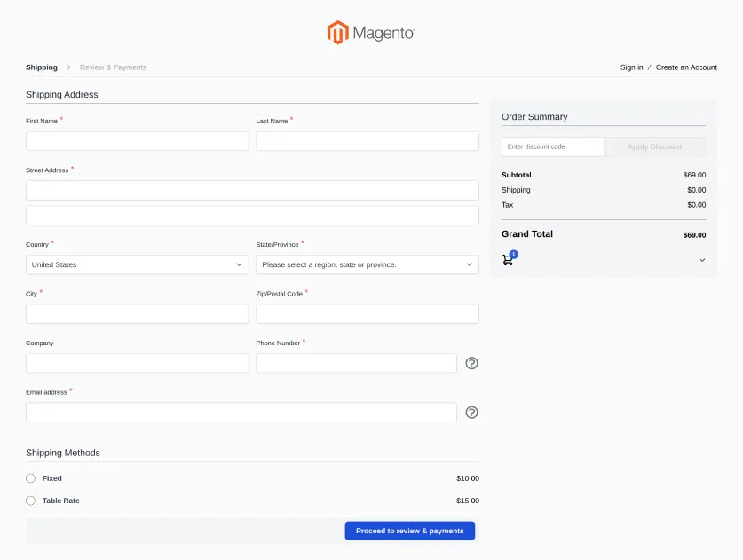Switch to Review & Payments step

click(112, 67)
